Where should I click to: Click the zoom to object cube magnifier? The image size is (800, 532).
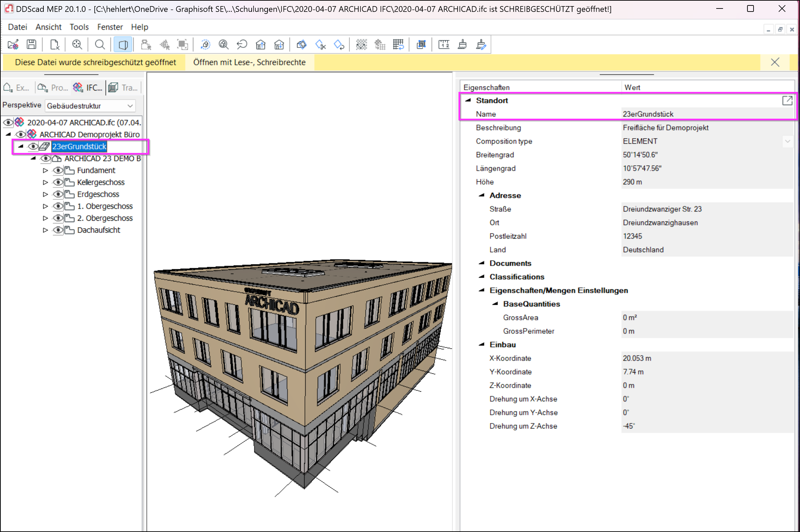coord(223,44)
